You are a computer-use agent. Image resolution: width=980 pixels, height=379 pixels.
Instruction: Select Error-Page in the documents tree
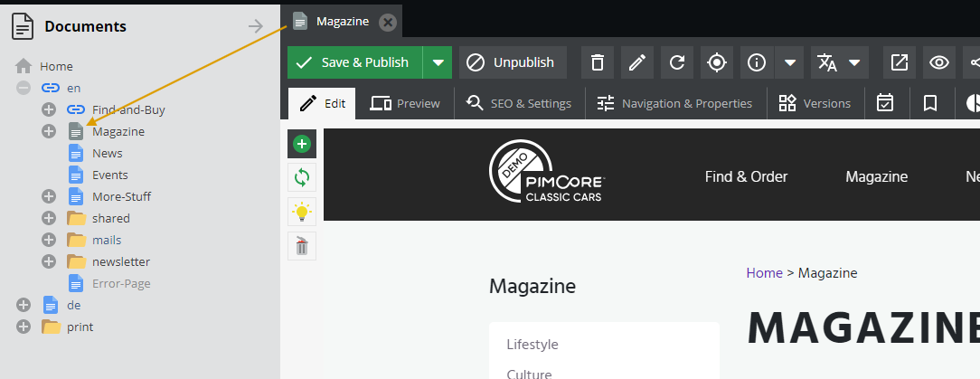[121, 284]
